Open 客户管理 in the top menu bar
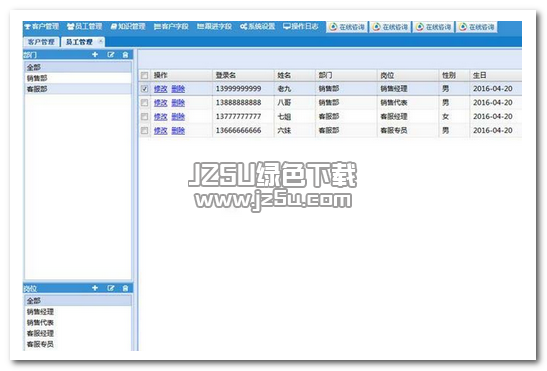This screenshot has height=371, width=547. (42, 27)
